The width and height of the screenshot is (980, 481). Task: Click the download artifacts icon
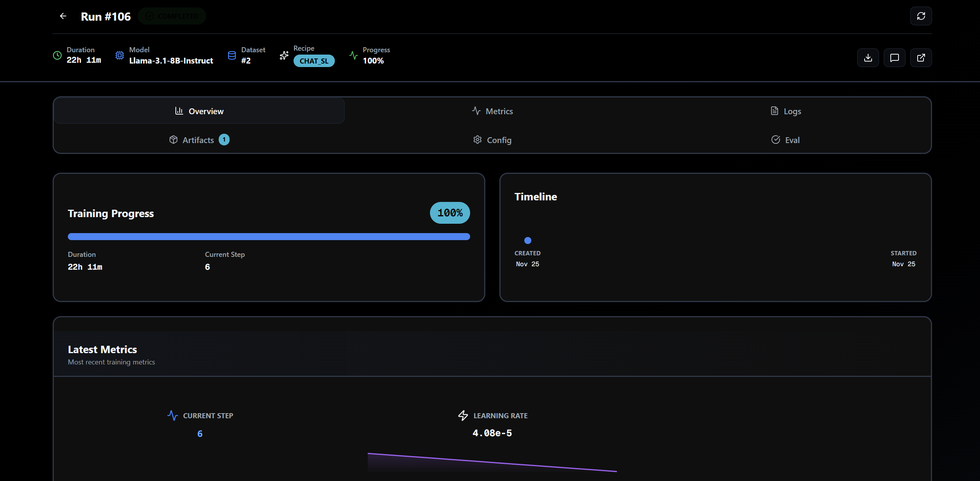tap(868, 57)
